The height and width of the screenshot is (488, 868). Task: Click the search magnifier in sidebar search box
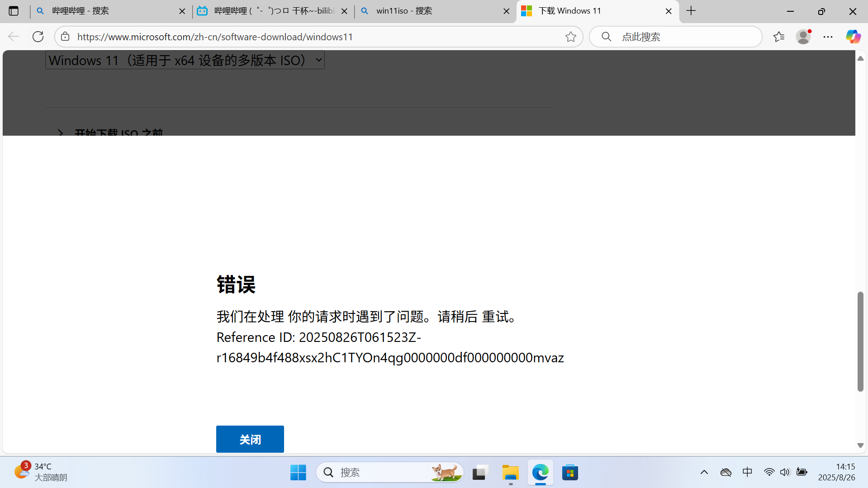[x=607, y=37]
